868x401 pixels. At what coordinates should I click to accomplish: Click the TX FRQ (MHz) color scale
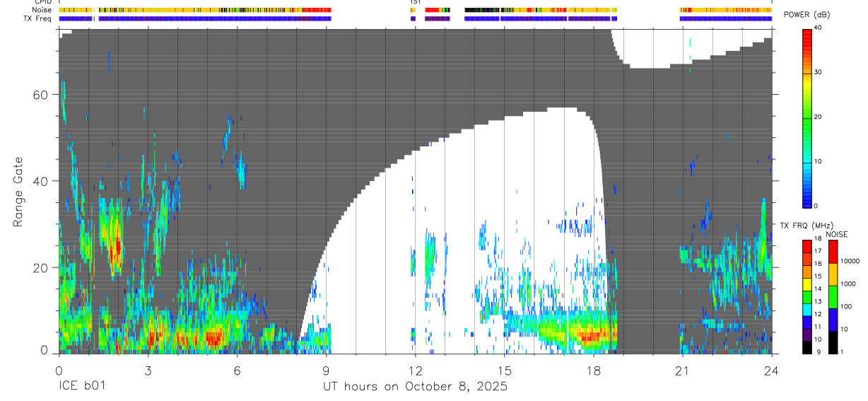coord(807,296)
